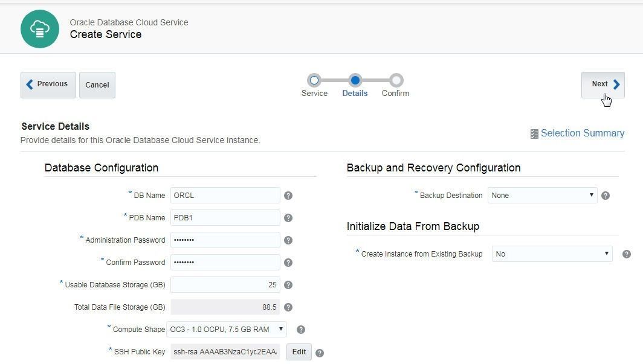
Task: Open help for Confirm Password field
Action: pos(288,263)
